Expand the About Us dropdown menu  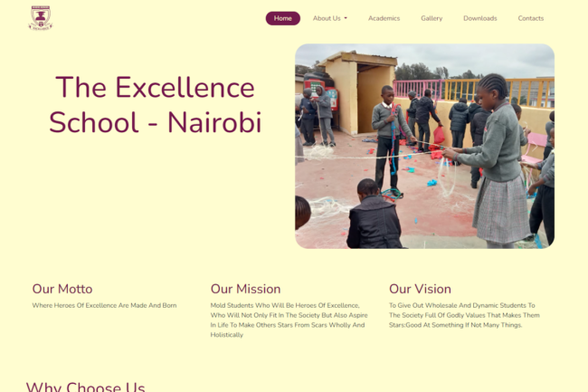point(330,18)
